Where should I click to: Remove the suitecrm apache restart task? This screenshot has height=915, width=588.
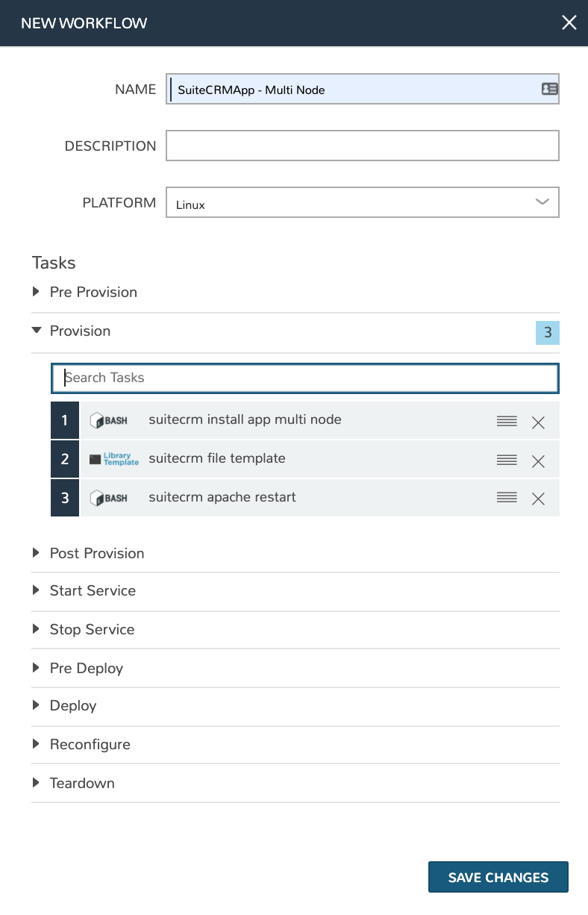tap(538, 499)
